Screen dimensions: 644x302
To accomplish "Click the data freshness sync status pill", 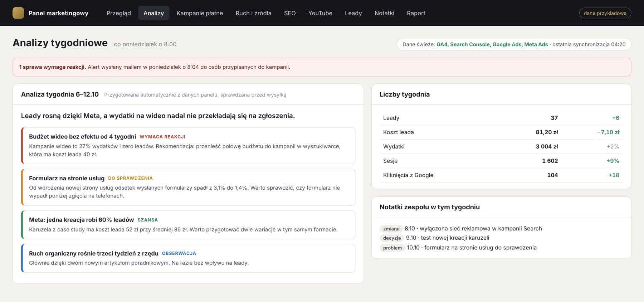I will click(514, 44).
